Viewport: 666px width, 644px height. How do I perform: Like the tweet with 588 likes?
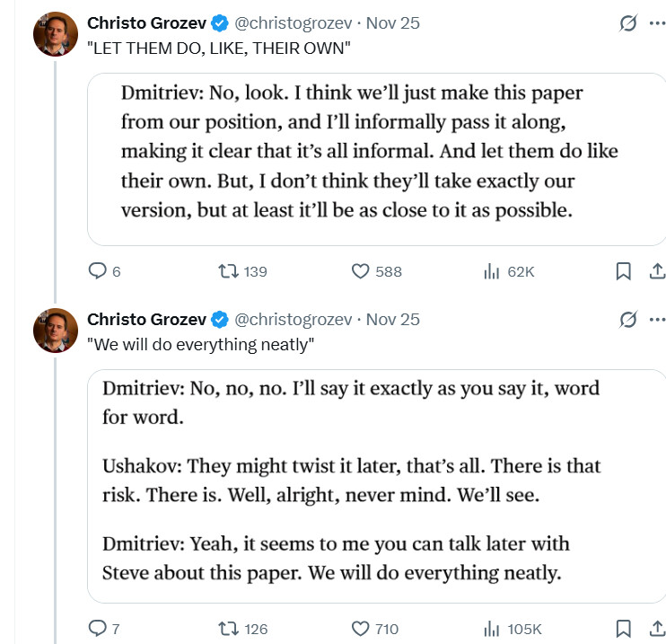click(361, 271)
